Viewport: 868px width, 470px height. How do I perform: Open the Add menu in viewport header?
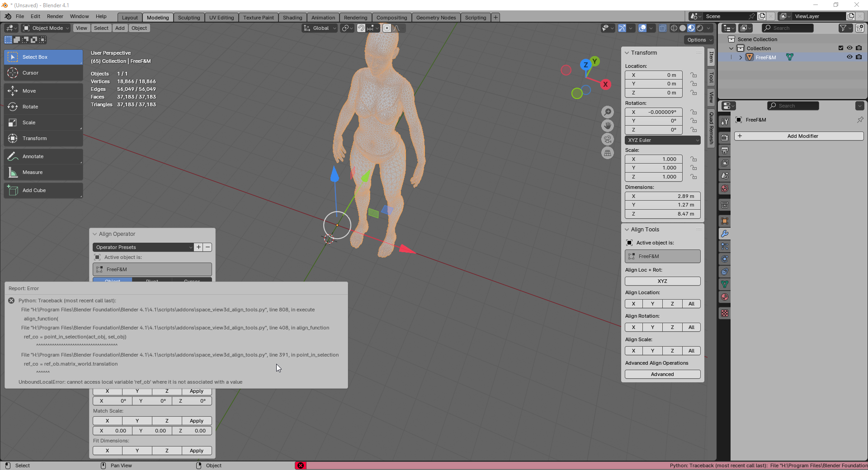120,28
